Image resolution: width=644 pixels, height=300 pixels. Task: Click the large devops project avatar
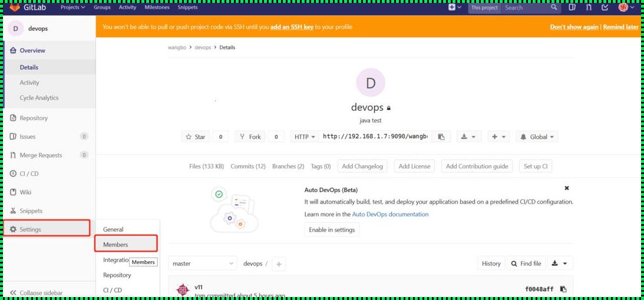pos(371,83)
